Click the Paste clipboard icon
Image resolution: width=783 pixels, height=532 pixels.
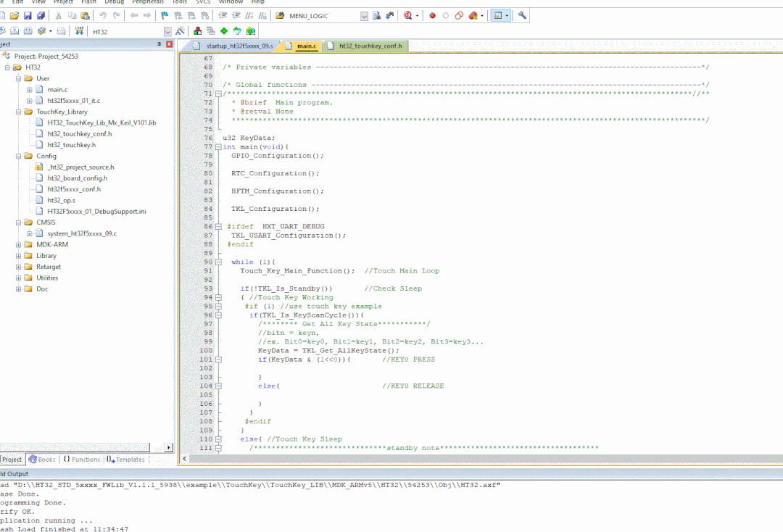[85, 16]
